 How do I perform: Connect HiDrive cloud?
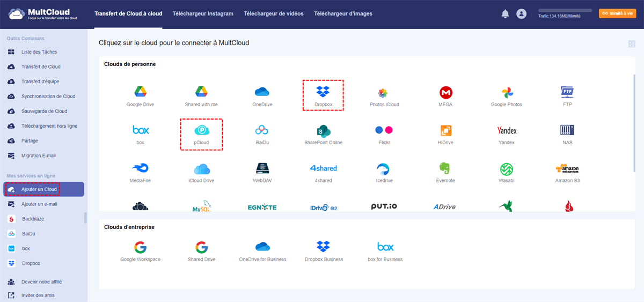coord(445,134)
